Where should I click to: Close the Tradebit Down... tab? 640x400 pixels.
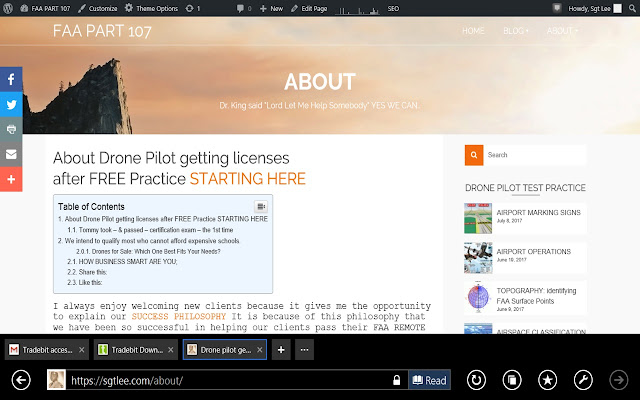tap(171, 350)
